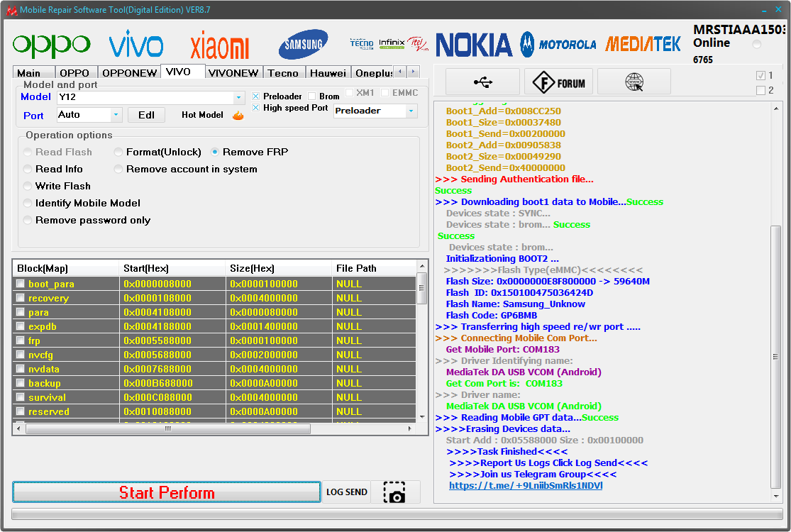Select the Remove FRP radio option

215,152
